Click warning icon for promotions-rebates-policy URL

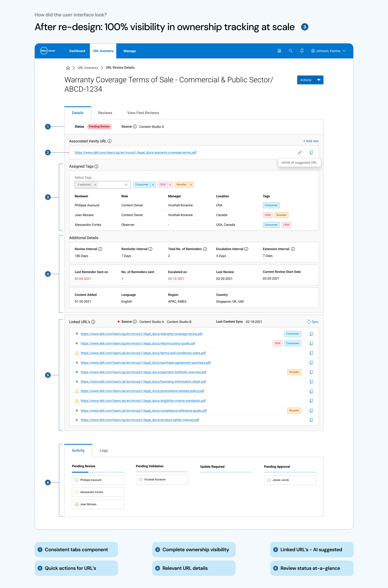click(x=77, y=391)
